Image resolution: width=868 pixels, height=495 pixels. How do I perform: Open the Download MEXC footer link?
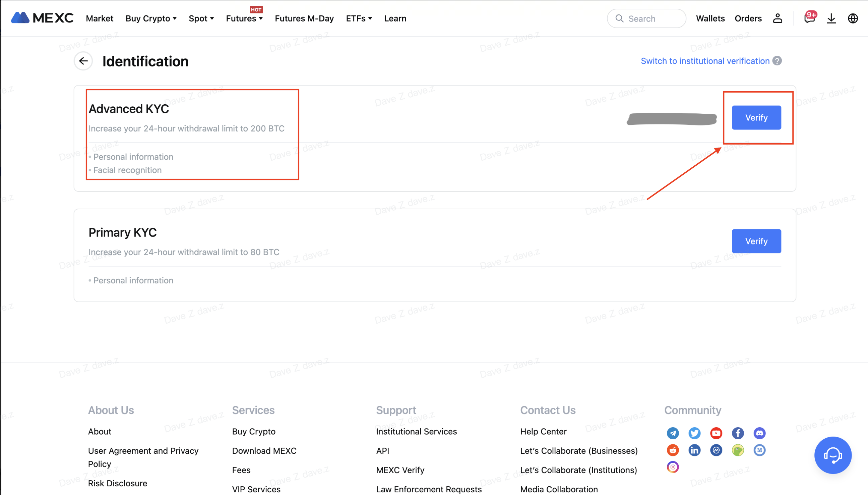(264, 451)
